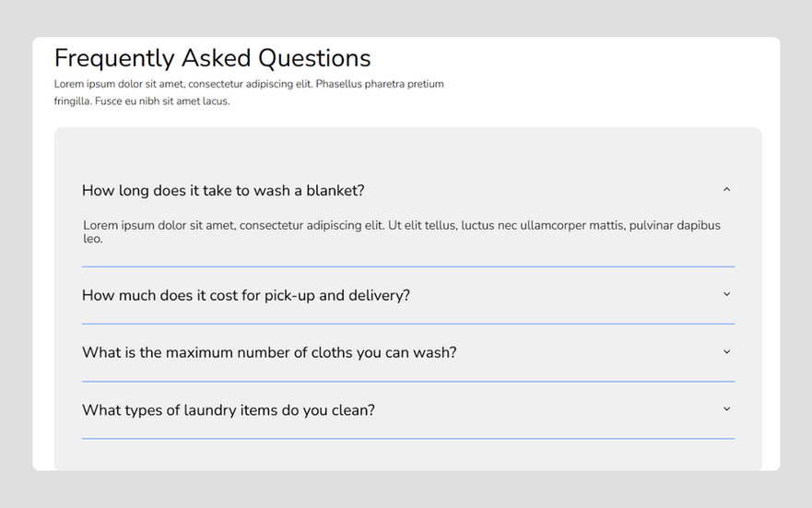Click the chevron beside the pick-up and delivery question
The height and width of the screenshot is (508, 812).
(726, 294)
